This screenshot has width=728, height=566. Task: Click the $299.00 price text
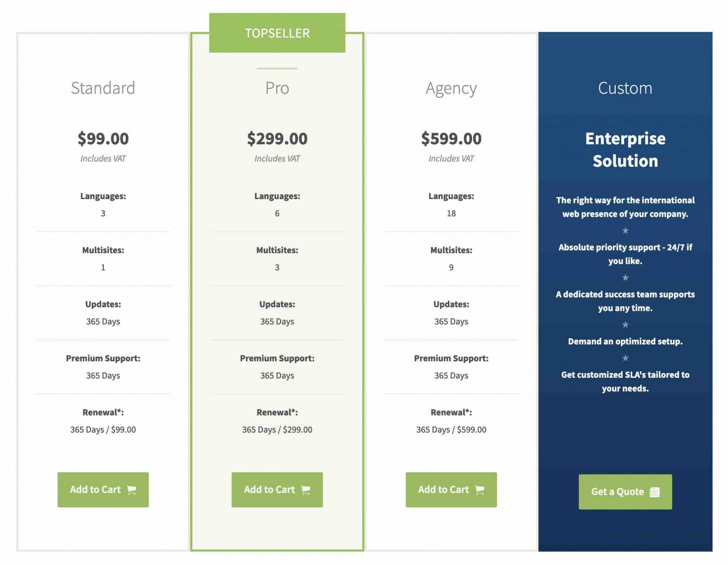[278, 138]
